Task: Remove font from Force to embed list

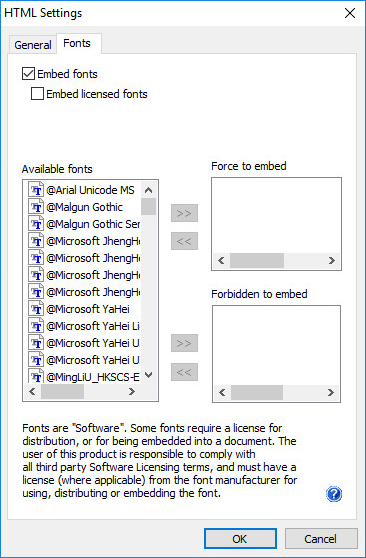Action: [184, 241]
